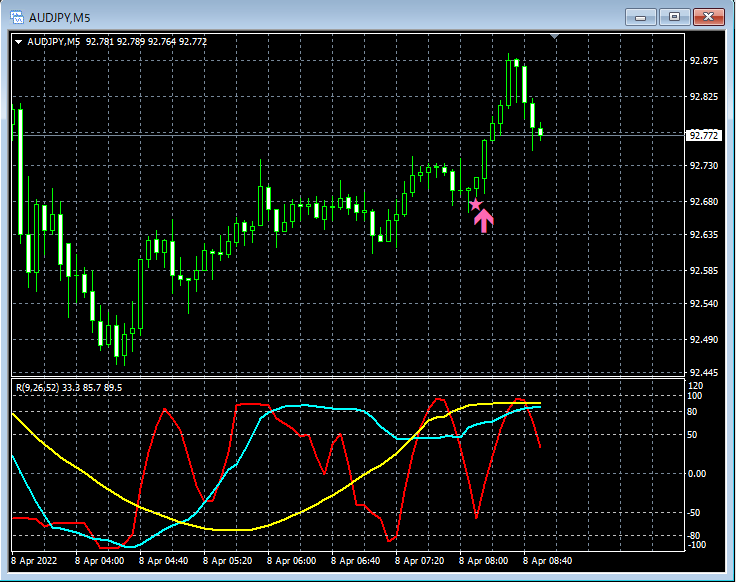
Task: Click the 8 Apr 2022 time label
Action: [34, 561]
